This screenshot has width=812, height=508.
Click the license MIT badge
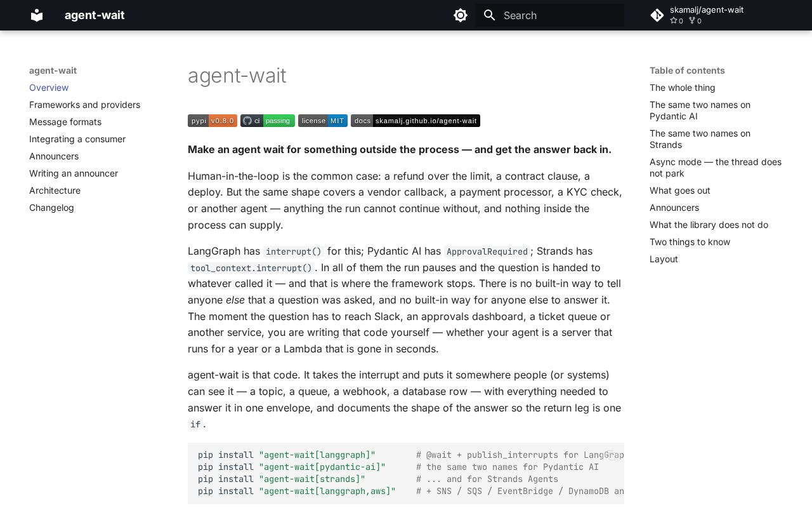(323, 121)
